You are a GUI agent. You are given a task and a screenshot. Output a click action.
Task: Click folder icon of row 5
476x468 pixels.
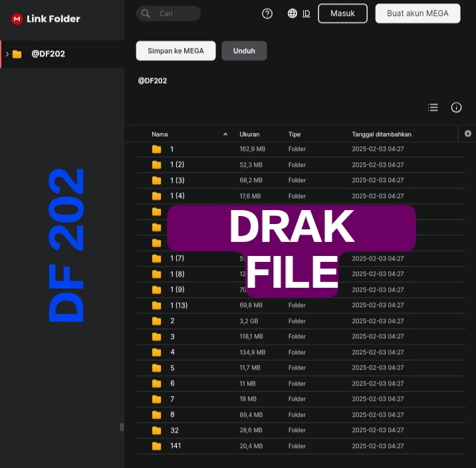pos(157,368)
